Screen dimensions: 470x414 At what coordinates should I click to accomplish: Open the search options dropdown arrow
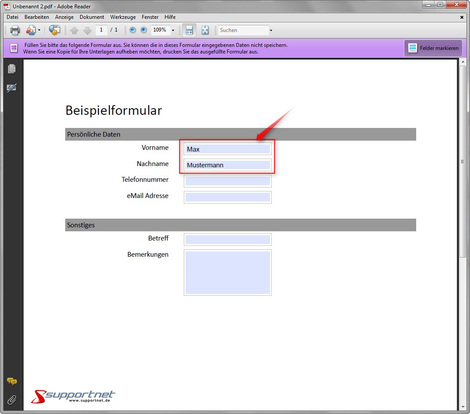point(271,30)
